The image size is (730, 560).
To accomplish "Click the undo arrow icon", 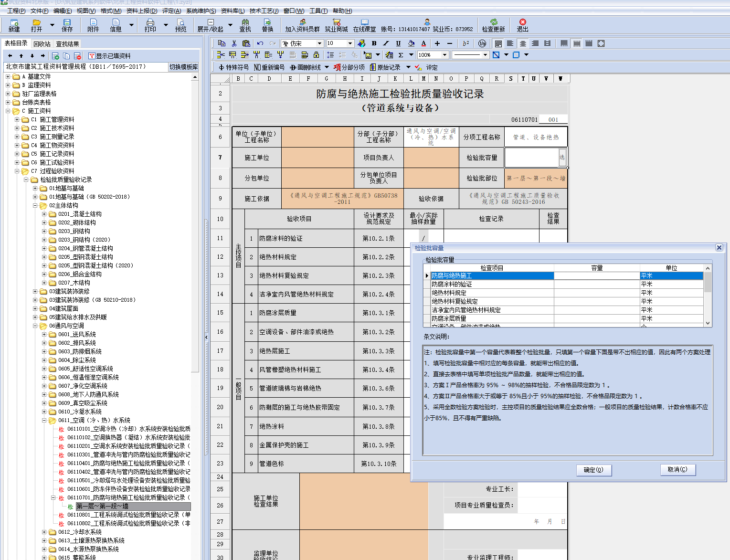I will pyautogui.click(x=260, y=43).
